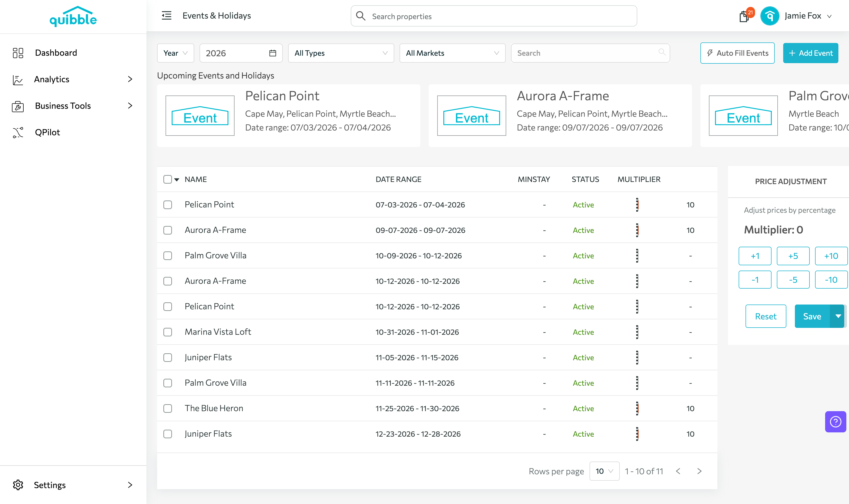
Task: Check the Juniper Flats 11-05-2026 row checkbox
Action: coord(168,358)
